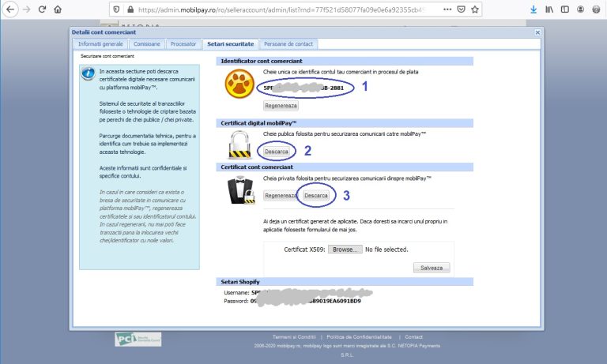Click Descarca for Certificat digital mobilPay

pos(277,152)
